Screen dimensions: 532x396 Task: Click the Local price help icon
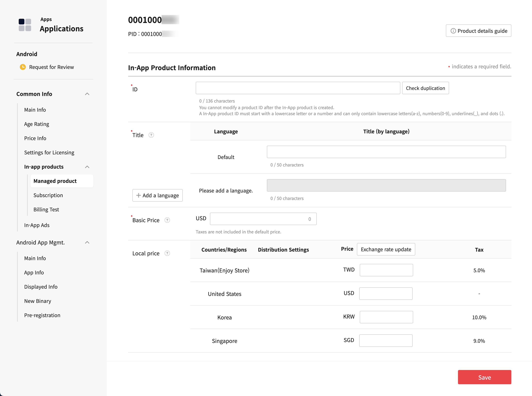167,253
